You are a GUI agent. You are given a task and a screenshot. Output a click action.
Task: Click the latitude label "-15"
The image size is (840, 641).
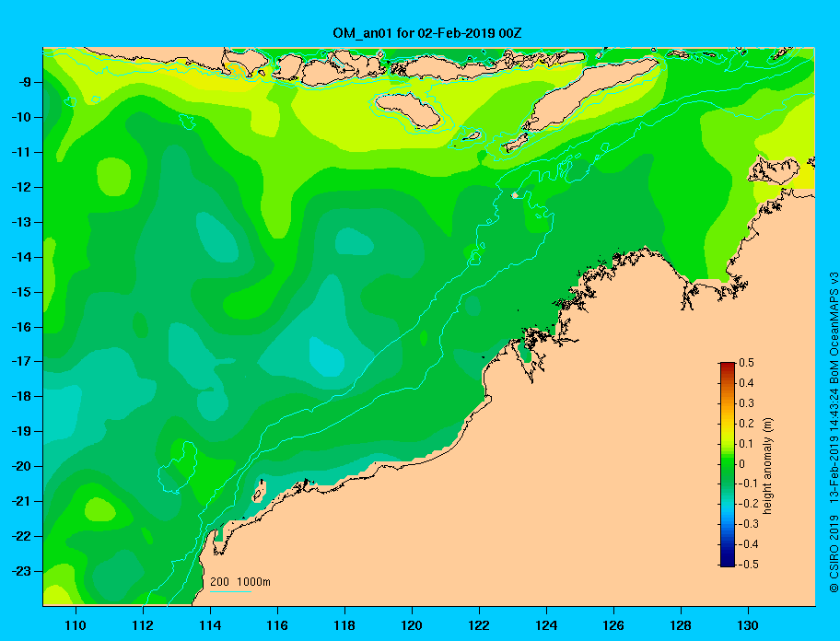(20, 292)
